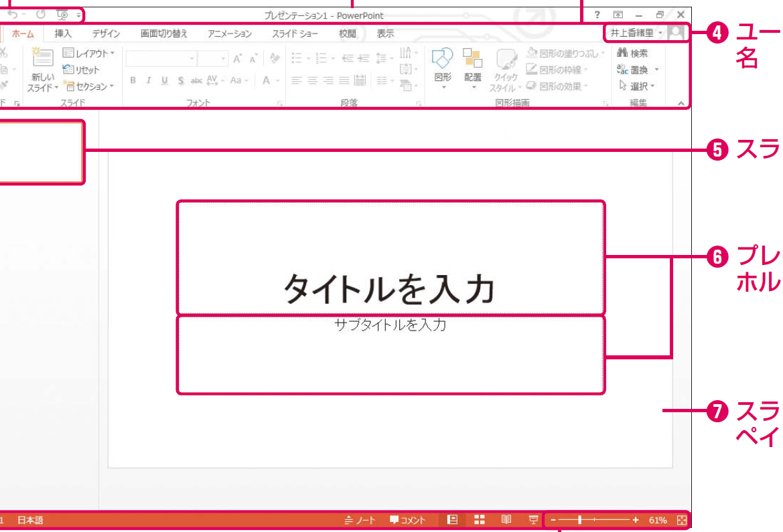Click the user account avatar picture

[676, 33]
